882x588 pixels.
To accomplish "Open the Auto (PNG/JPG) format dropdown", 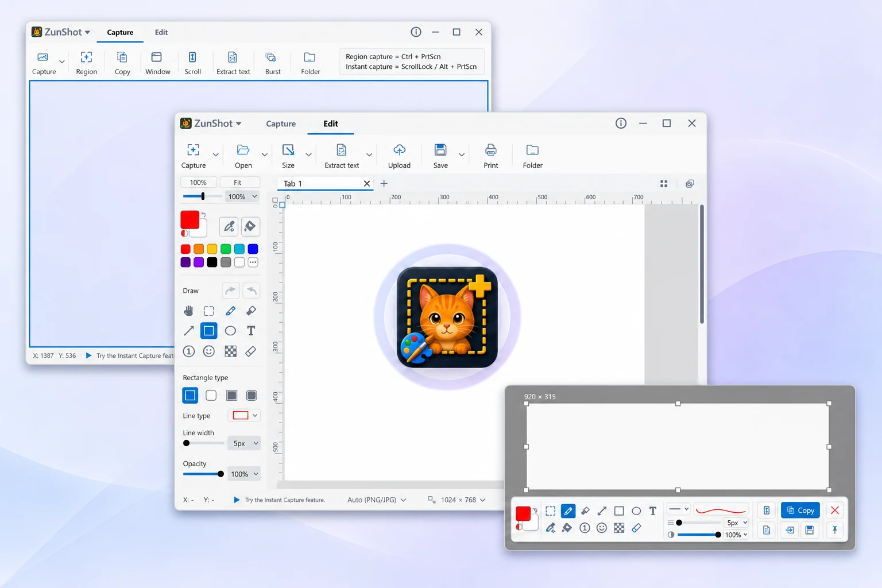I will 377,500.
